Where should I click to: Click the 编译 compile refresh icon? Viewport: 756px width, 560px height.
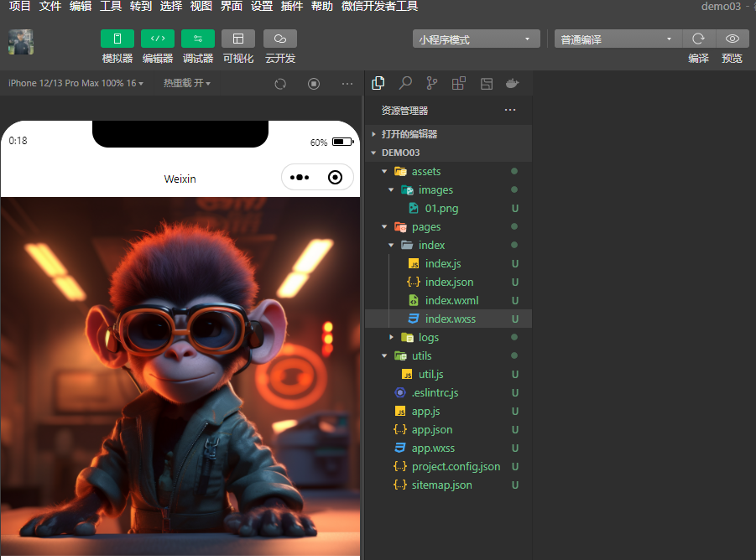[x=698, y=39]
